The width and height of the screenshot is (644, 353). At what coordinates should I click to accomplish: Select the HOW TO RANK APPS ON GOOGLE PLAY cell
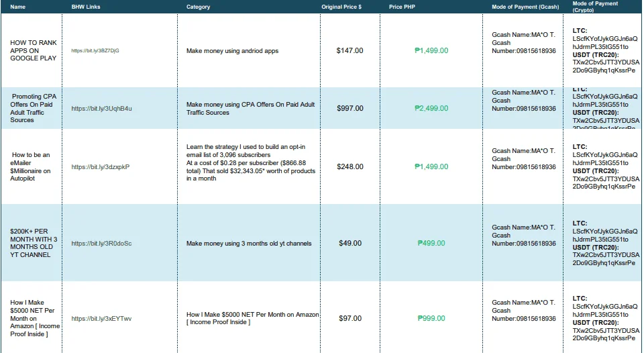(x=34, y=50)
